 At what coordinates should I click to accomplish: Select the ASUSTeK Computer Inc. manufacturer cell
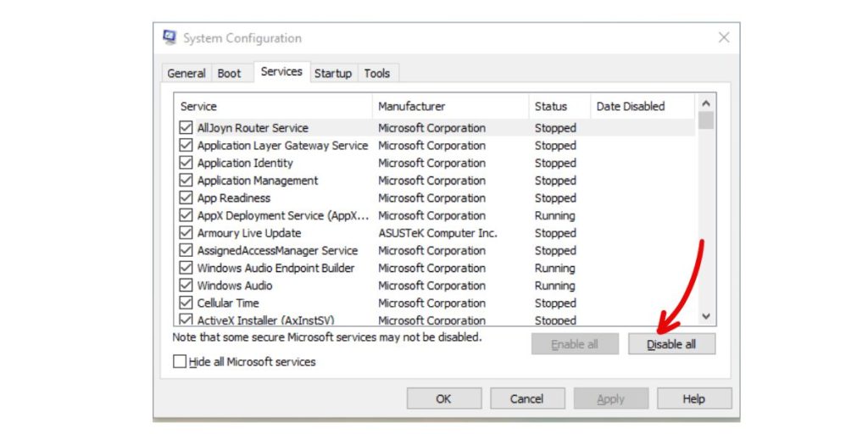click(438, 233)
